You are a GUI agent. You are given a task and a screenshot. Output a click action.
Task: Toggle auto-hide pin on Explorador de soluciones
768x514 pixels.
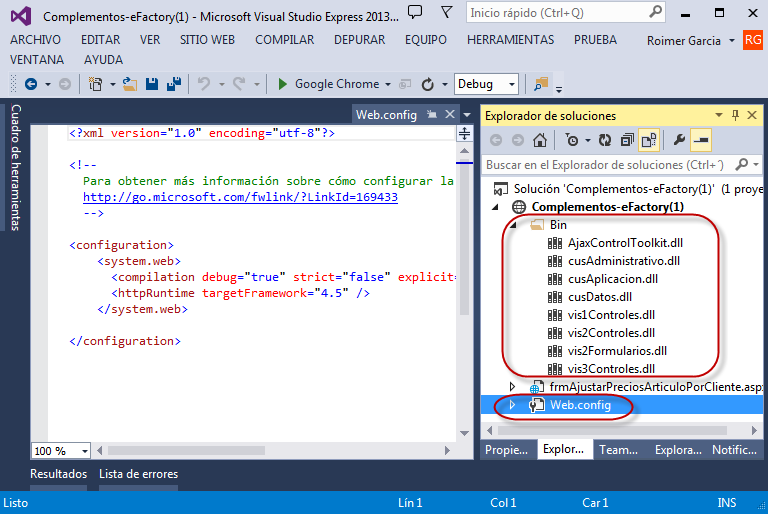(735, 115)
